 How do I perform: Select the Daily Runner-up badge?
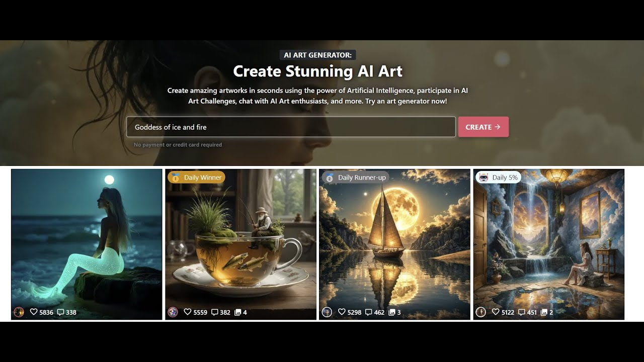(356, 177)
